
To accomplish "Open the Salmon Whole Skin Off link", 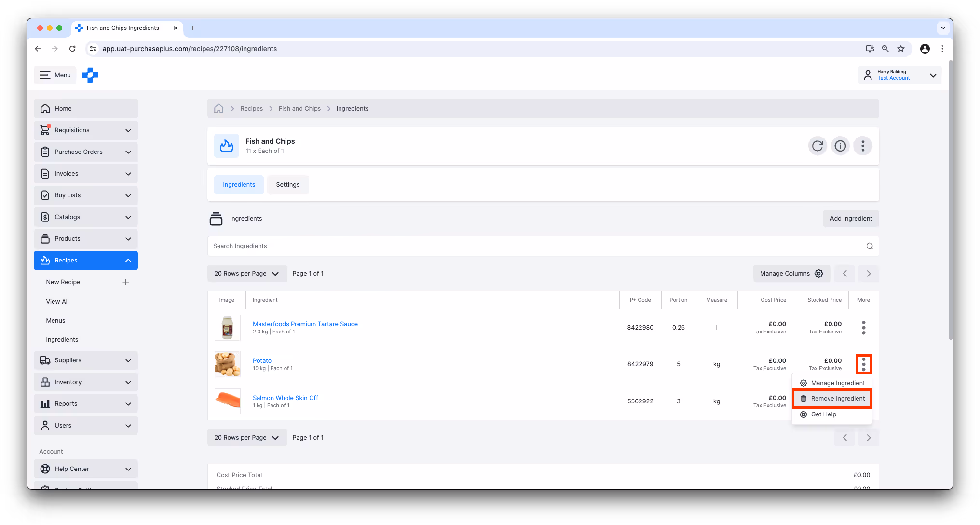I will point(285,398).
